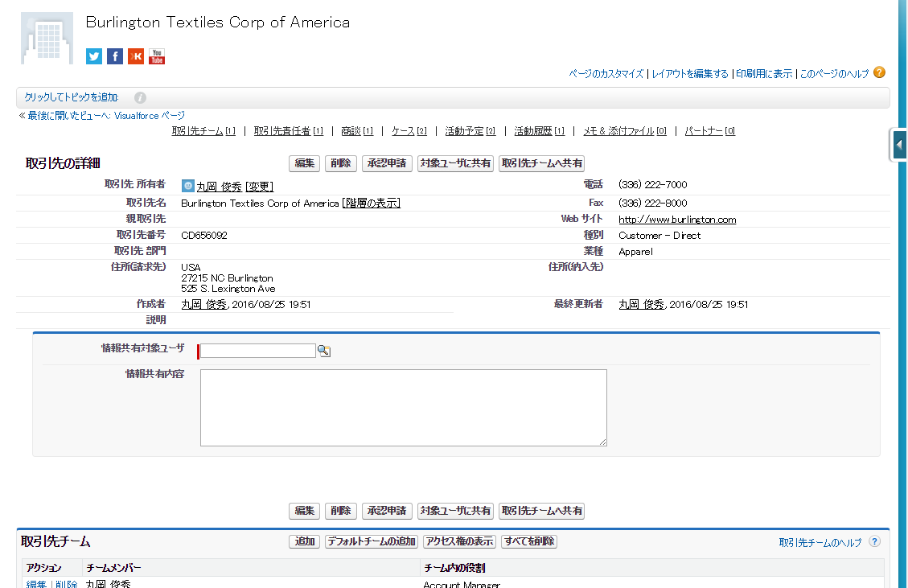908x588 pixels.
Task: Open owner 丸岡 俊秀 profile link
Action: tap(219, 187)
